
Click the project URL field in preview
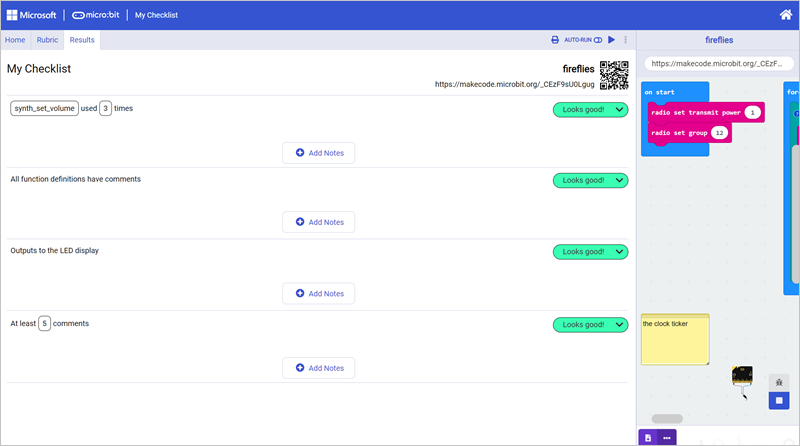tap(718, 64)
